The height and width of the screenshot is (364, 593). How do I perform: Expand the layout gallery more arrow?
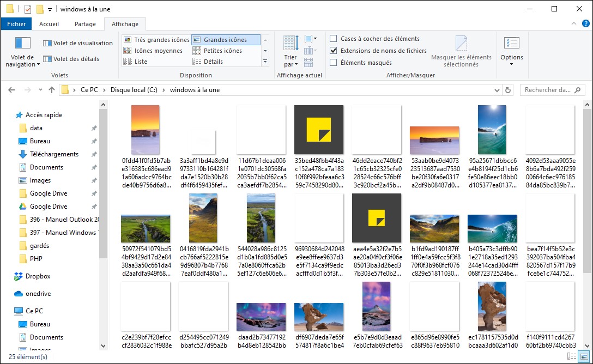point(265,62)
